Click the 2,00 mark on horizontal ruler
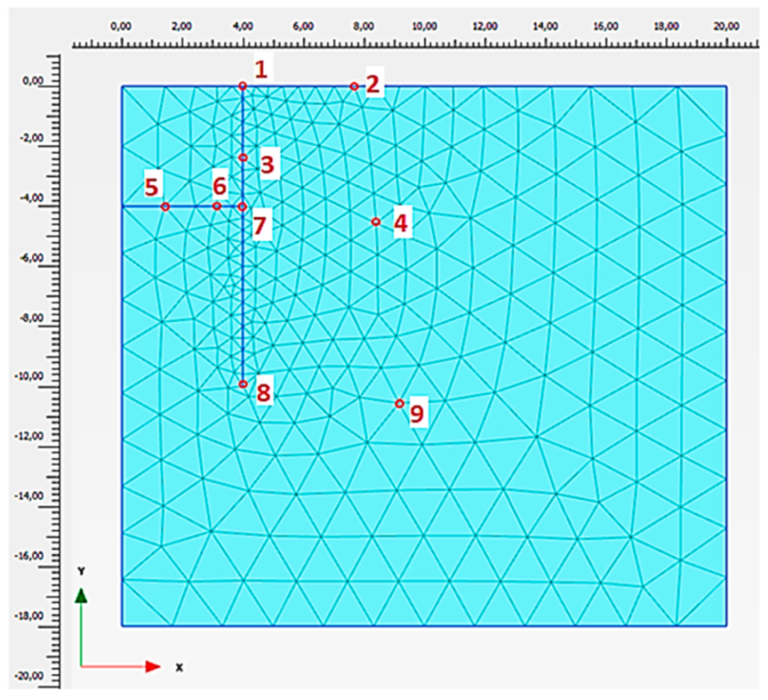768x700 pixels. (x=183, y=27)
